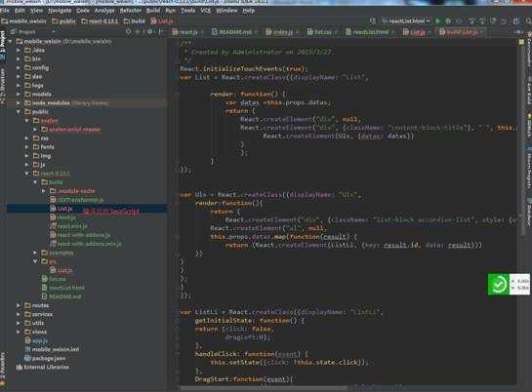Viewport: 532px width, 392px height.
Task: Open the Edit menu
Action: pyautogui.click(x=20, y=11)
